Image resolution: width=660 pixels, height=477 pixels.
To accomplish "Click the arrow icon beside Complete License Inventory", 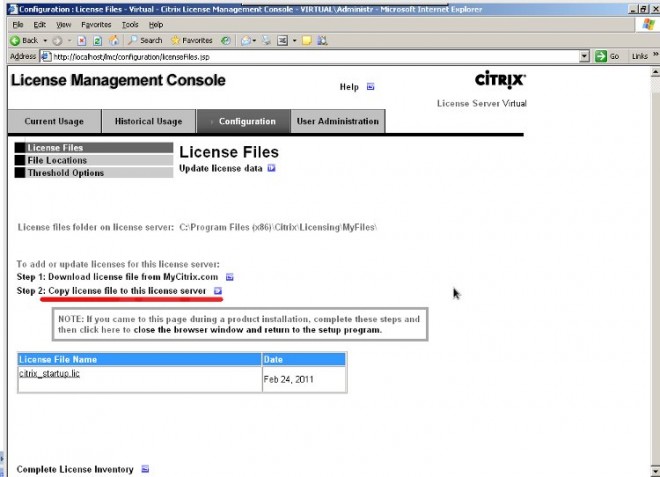I will pos(145,469).
